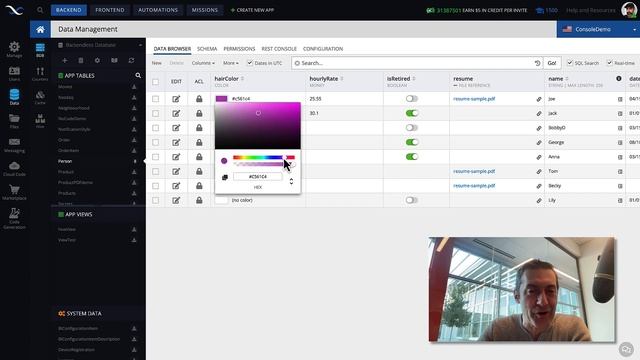Open the ConsoleDemo app selector dropdown

(x=598, y=29)
